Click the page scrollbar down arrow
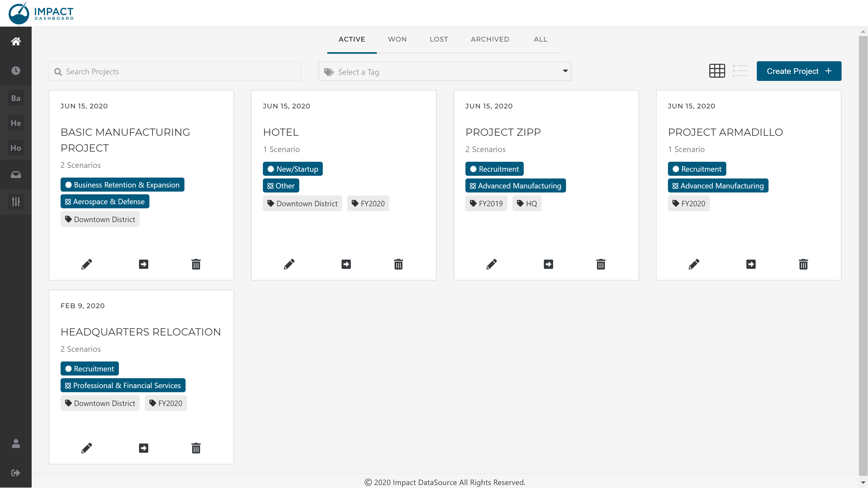The image size is (868, 488). pos(863,483)
